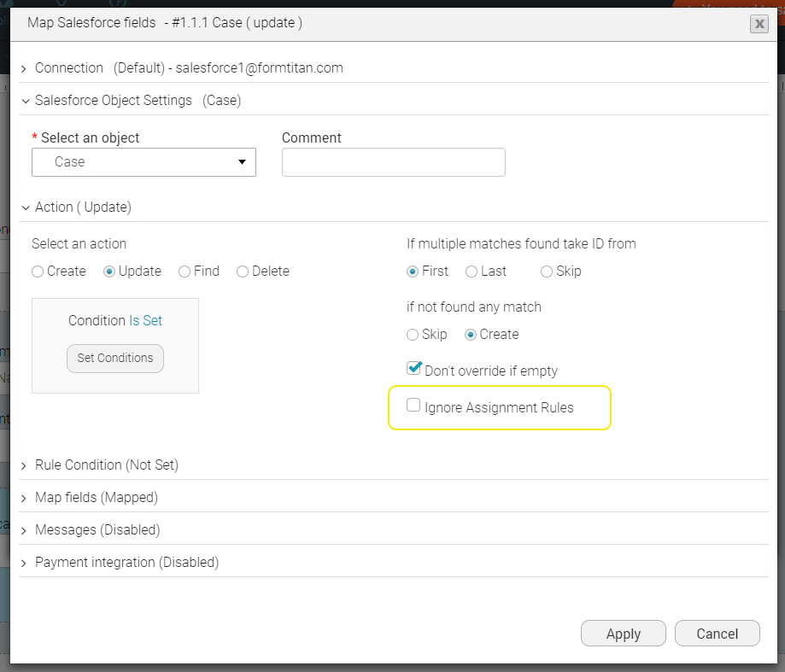This screenshot has height=672, width=785.
Task: Click the Set Conditions button
Action: click(x=115, y=359)
